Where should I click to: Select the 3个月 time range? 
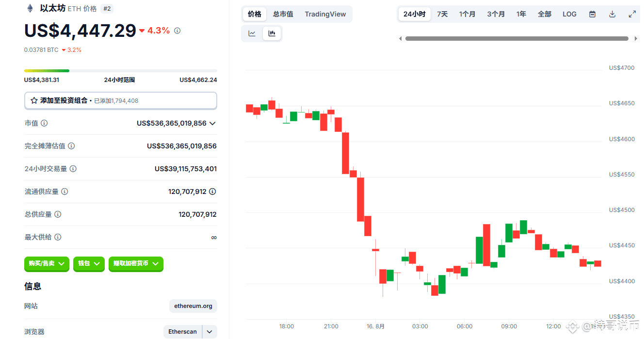[x=496, y=14]
